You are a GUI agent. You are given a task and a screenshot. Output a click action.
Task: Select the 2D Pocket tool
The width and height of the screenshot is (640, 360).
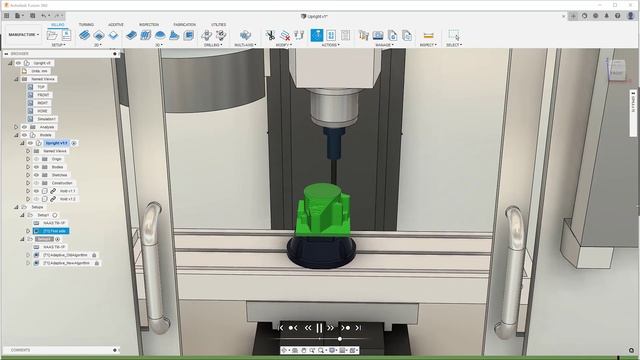[x=99, y=35]
